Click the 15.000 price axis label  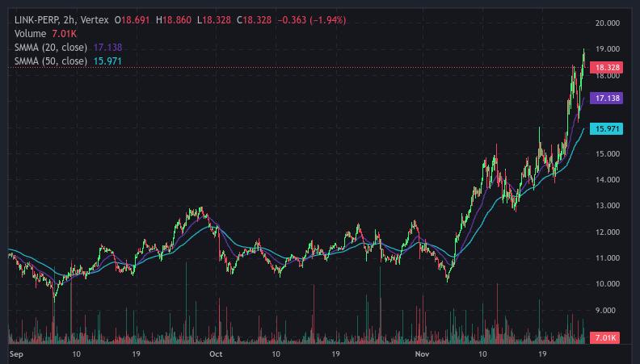click(608, 153)
